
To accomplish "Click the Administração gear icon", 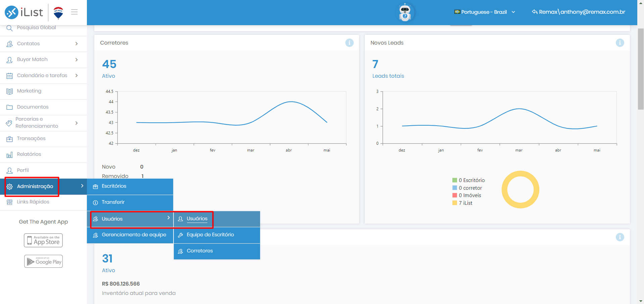I will pyautogui.click(x=9, y=187).
